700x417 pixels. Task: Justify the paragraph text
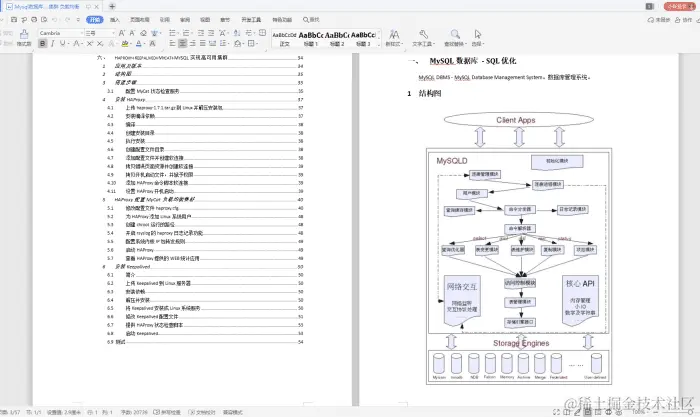coord(202,43)
